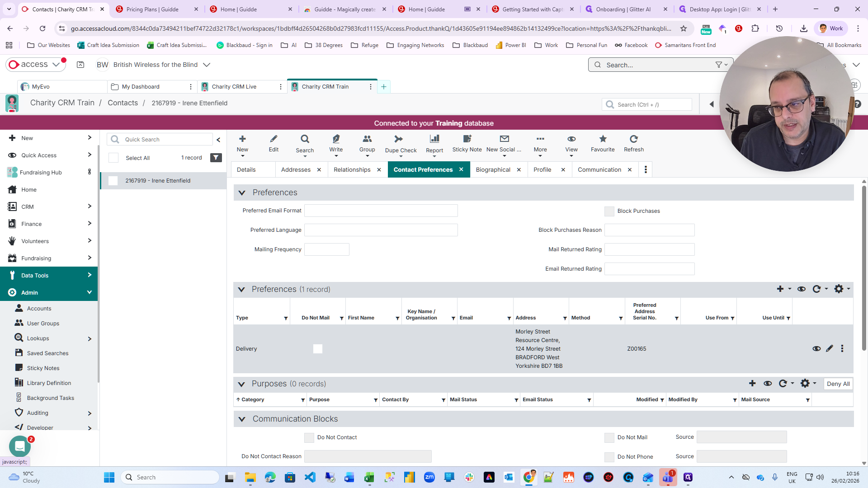Image resolution: width=868 pixels, height=488 pixels.
Task: Tick the Block Purchases checkbox
Action: pyautogui.click(x=609, y=211)
